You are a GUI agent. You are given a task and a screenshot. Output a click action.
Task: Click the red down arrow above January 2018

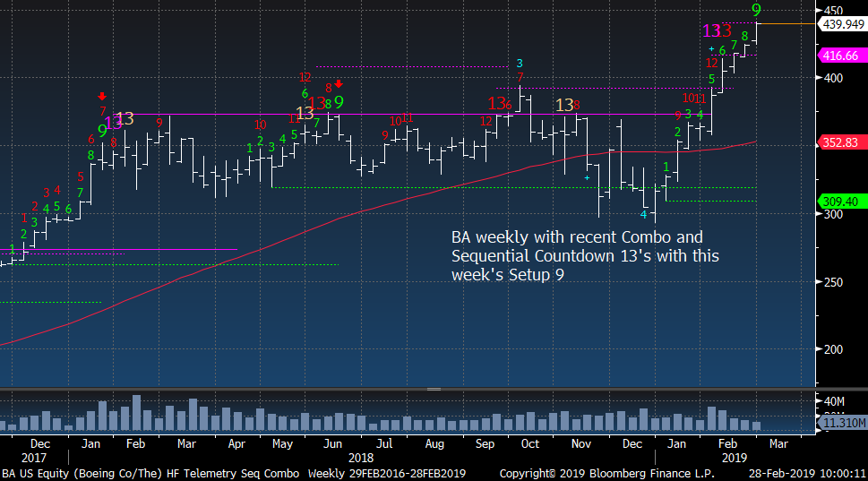102,97
